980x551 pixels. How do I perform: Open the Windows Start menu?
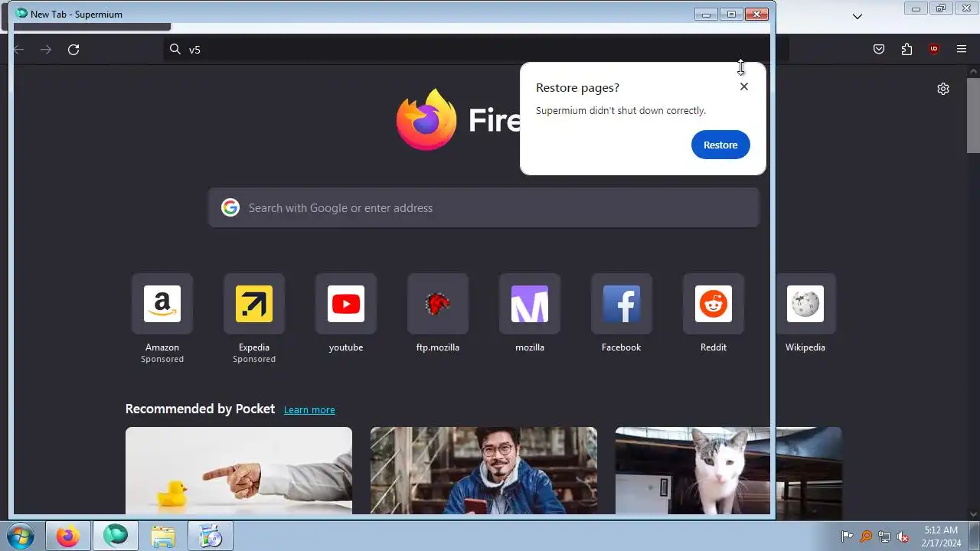(x=21, y=536)
